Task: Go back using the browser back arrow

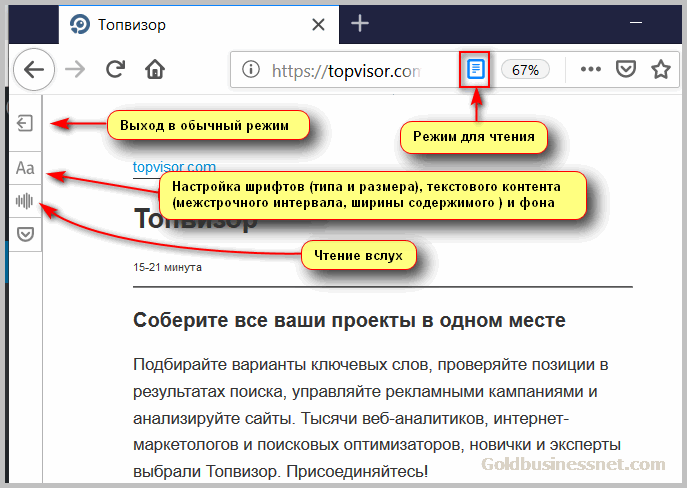Action: (x=34, y=69)
